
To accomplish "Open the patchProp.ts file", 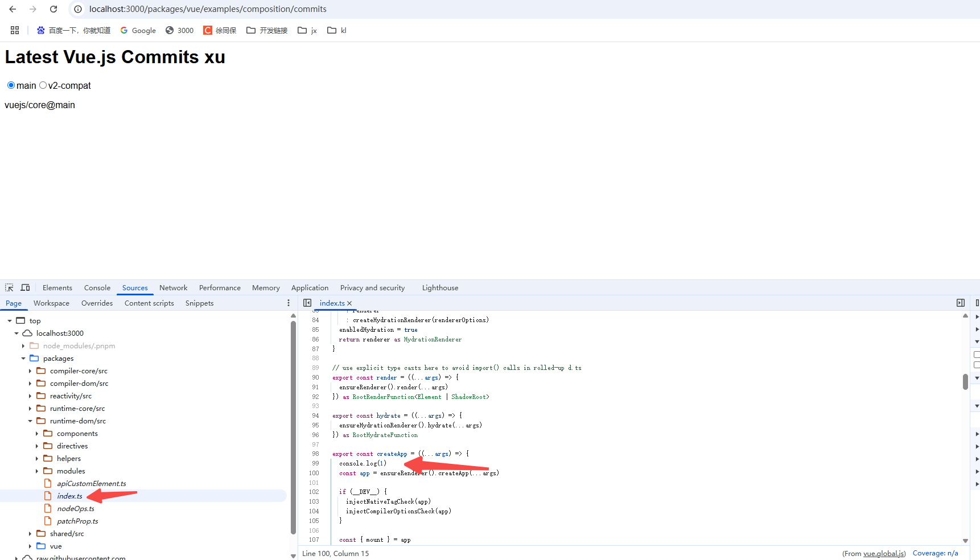I will point(77,521).
